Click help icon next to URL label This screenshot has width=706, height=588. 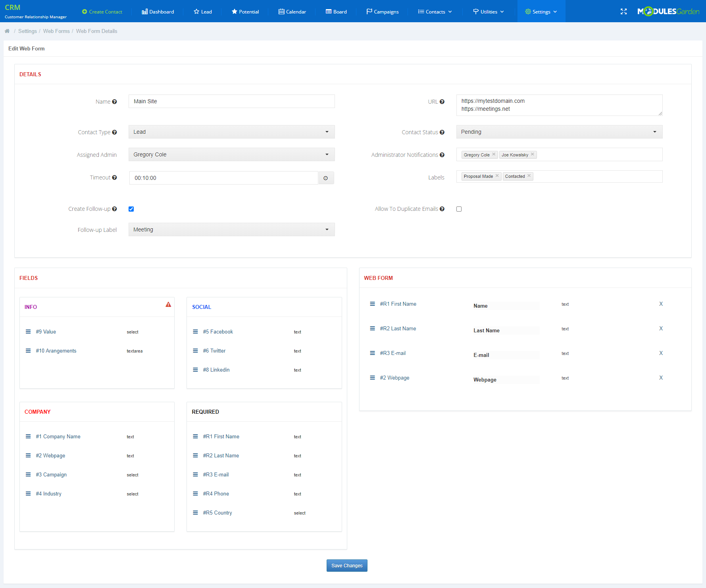click(442, 102)
